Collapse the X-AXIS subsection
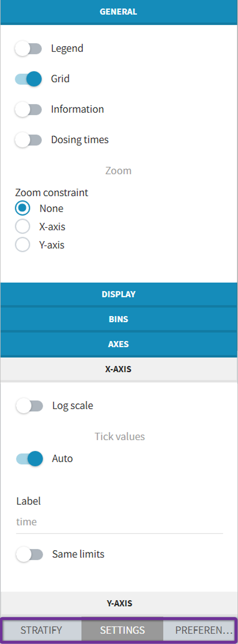The width and height of the screenshot is (238, 644). 119,369
